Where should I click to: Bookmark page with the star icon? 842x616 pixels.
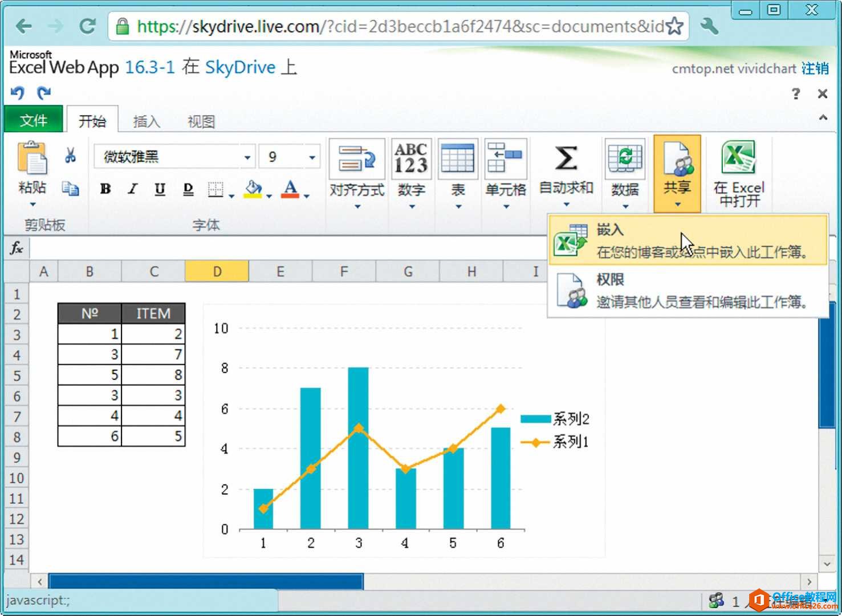click(x=674, y=26)
